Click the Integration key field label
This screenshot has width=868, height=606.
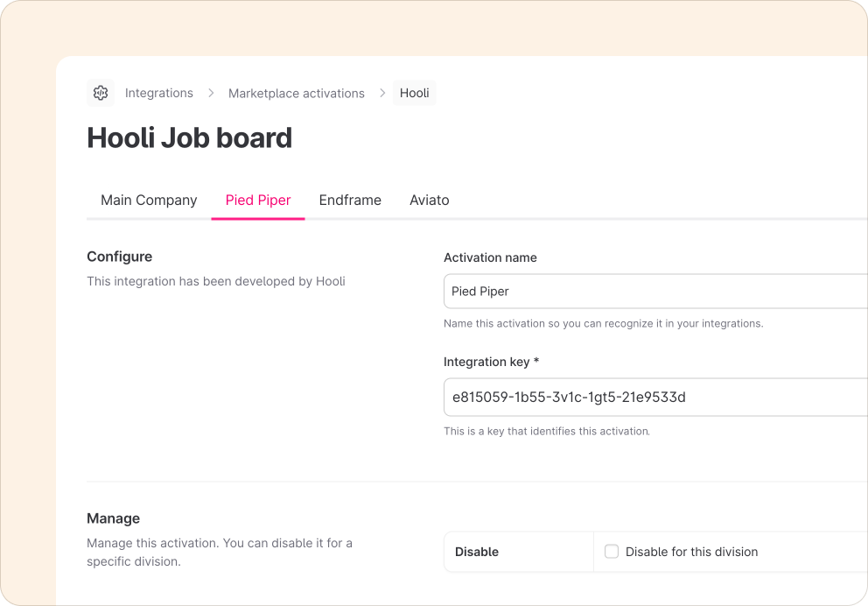coord(491,362)
